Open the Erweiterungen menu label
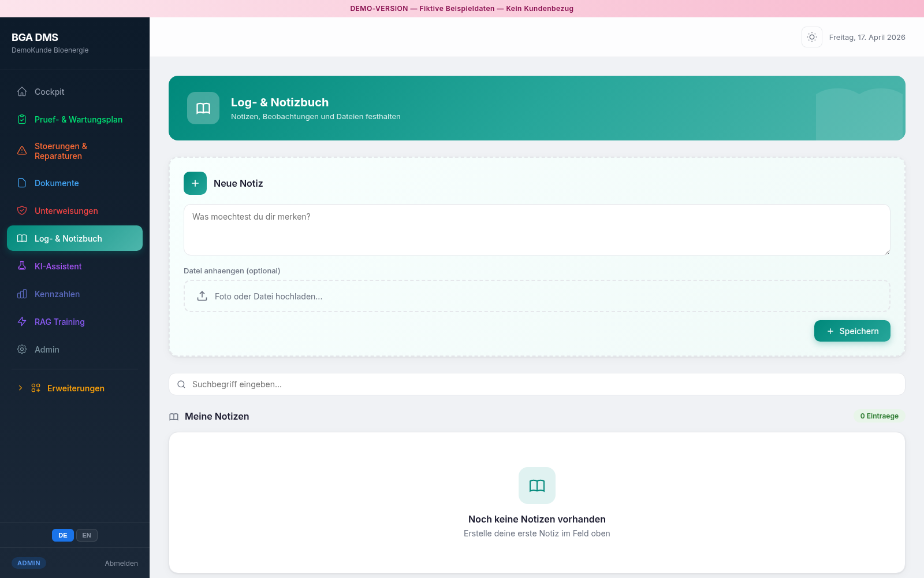This screenshot has width=924, height=578. (76, 388)
